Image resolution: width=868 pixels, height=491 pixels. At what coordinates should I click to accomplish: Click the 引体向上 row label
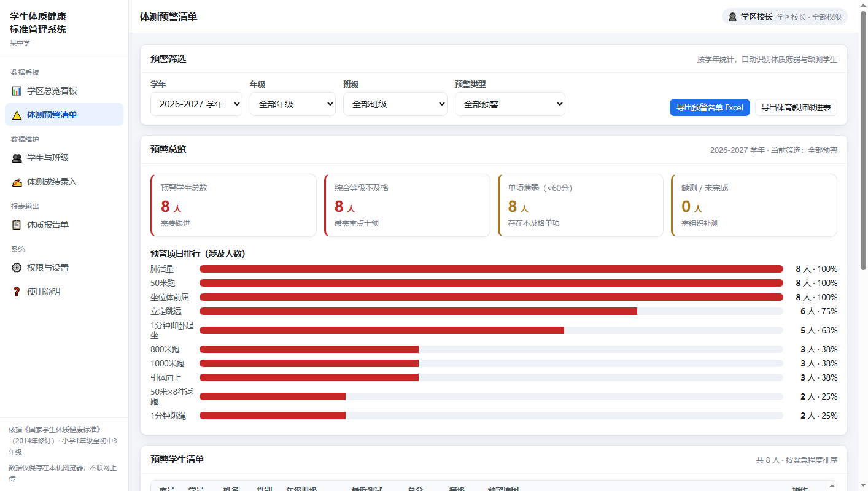pyautogui.click(x=166, y=377)
